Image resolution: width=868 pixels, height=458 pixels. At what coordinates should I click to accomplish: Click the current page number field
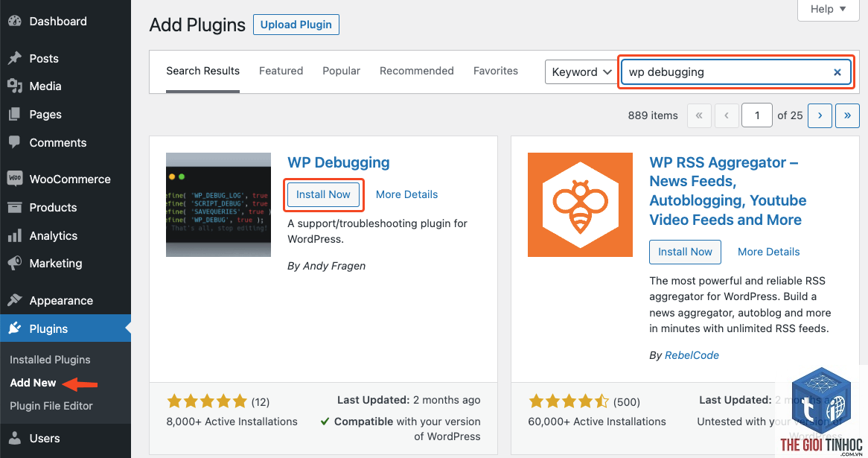[757, 115]
